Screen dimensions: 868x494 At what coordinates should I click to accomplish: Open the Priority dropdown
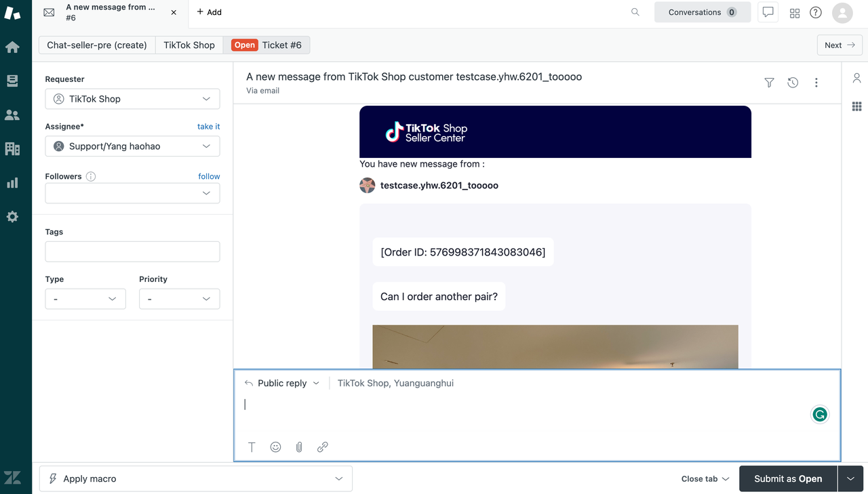[179, 299]
